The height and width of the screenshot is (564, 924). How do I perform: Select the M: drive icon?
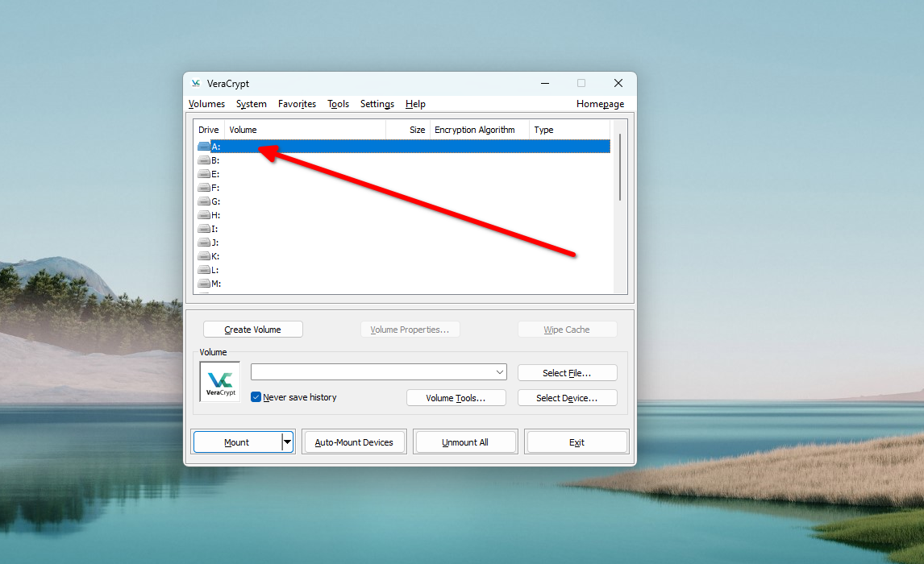[204, 283]
